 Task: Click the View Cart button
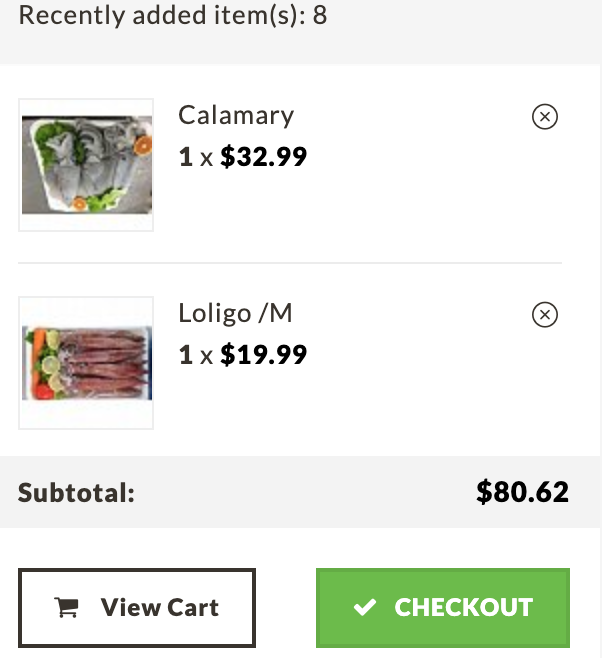pyautogui.click(x=137, y=608)
